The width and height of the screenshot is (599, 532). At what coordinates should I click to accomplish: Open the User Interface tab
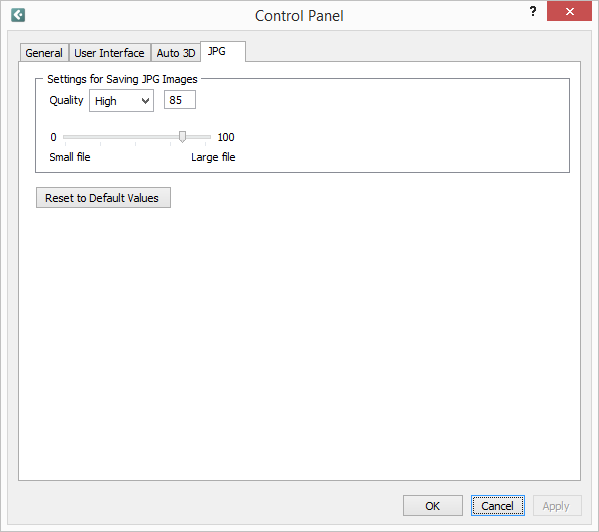tap(109, 53)
